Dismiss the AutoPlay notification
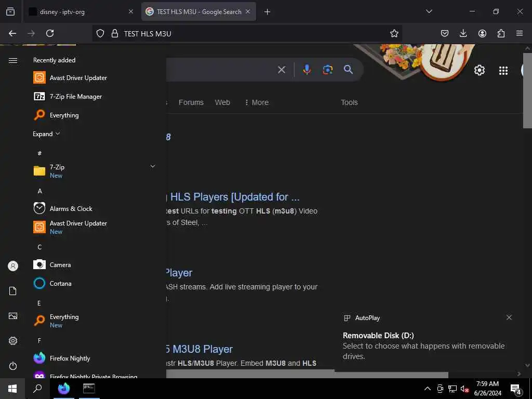The width and height of the screenshot is (532, 399). (x=509, y=317)
